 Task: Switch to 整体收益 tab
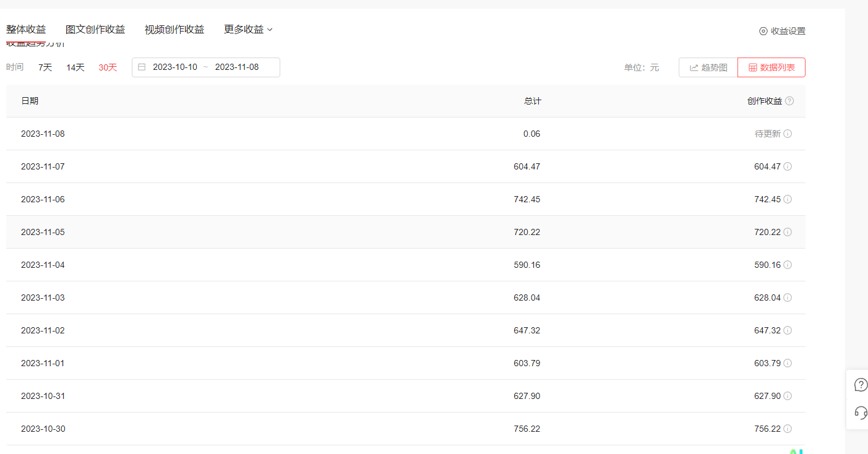tap(26, 29)
